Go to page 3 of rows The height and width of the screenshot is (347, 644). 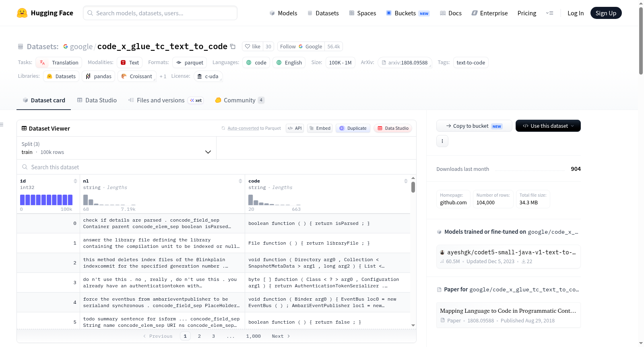tap(213, 336)
